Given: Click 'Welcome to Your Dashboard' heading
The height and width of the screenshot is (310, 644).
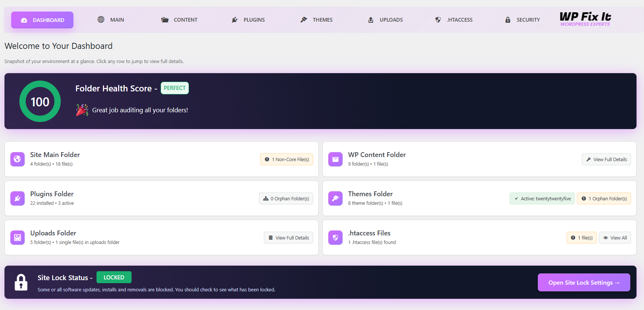Looking at the screenshot, I should [59, 46].
